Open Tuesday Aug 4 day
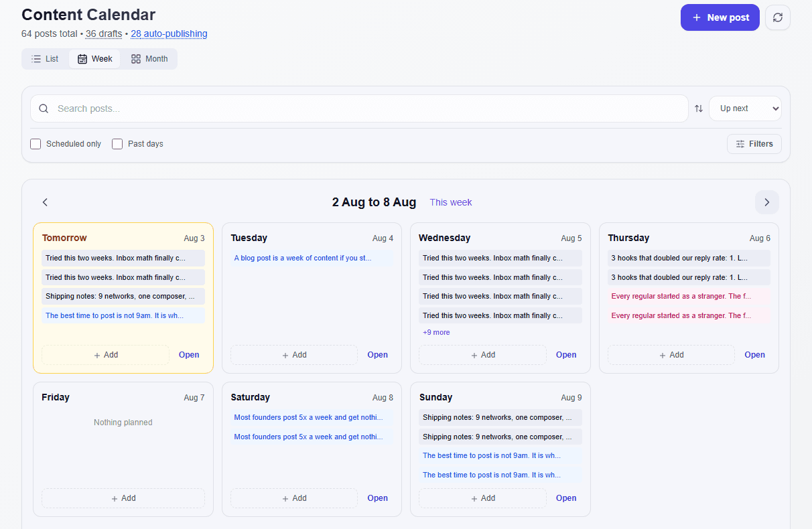Screen dimensions: 812x529 coord(378,355)
